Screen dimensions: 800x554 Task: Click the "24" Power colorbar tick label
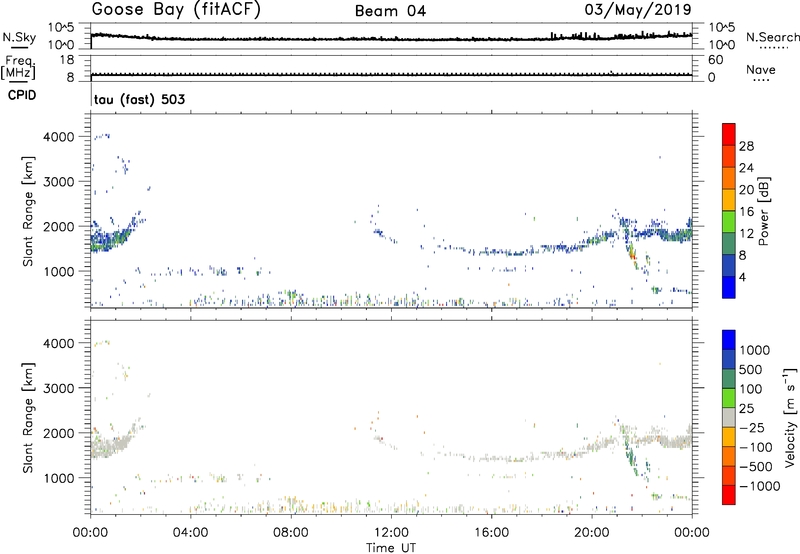point(746,168)
